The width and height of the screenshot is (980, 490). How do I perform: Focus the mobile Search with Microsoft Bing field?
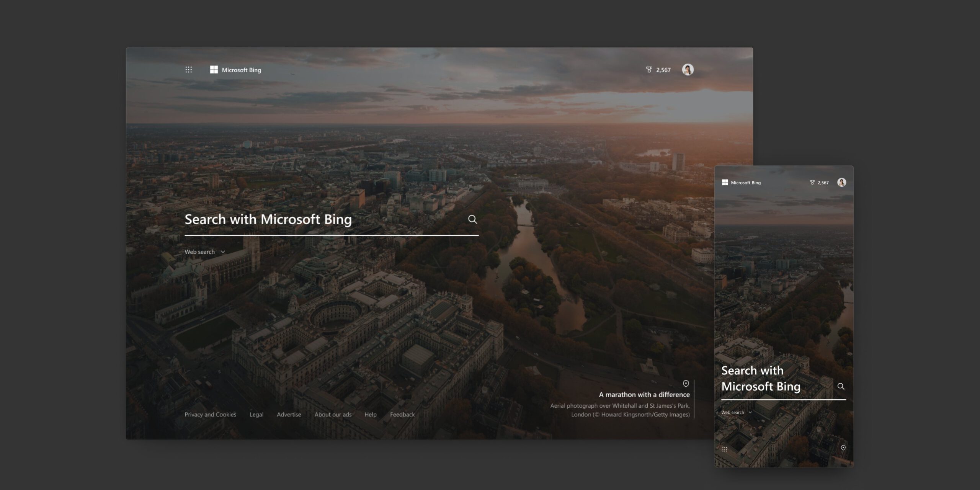784,382
